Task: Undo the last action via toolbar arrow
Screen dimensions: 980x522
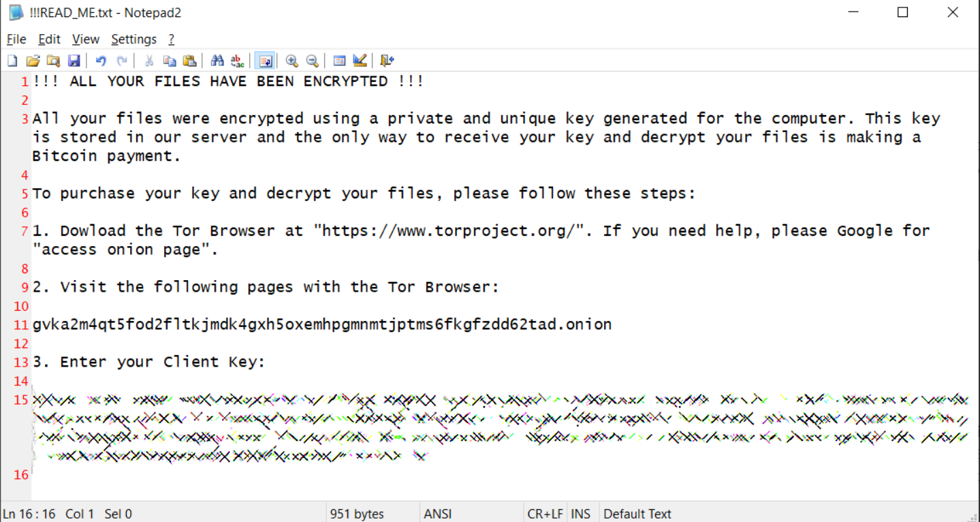Action: (x=101, y=61)
